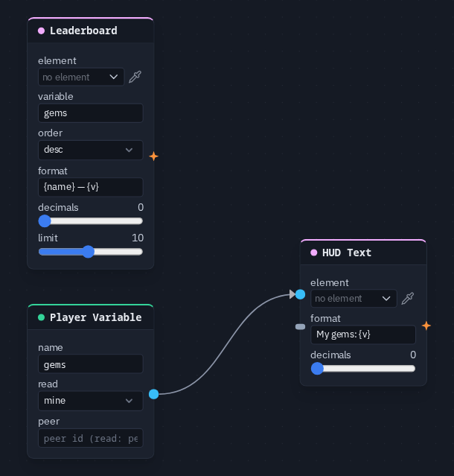The height and width of the screenshot is (476, 454).
Task: Click the pink dot in HUD Text header
Action: coord(314,253)
